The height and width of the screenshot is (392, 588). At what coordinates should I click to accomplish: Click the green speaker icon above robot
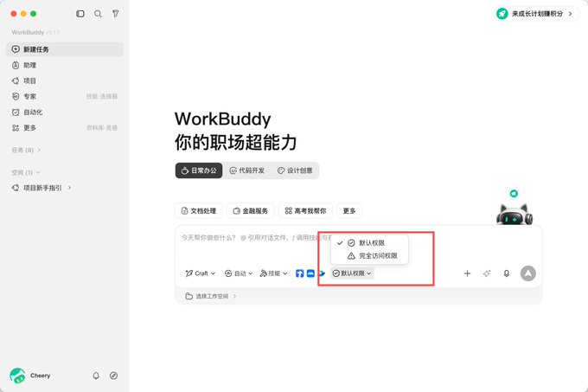click(514, 194)
